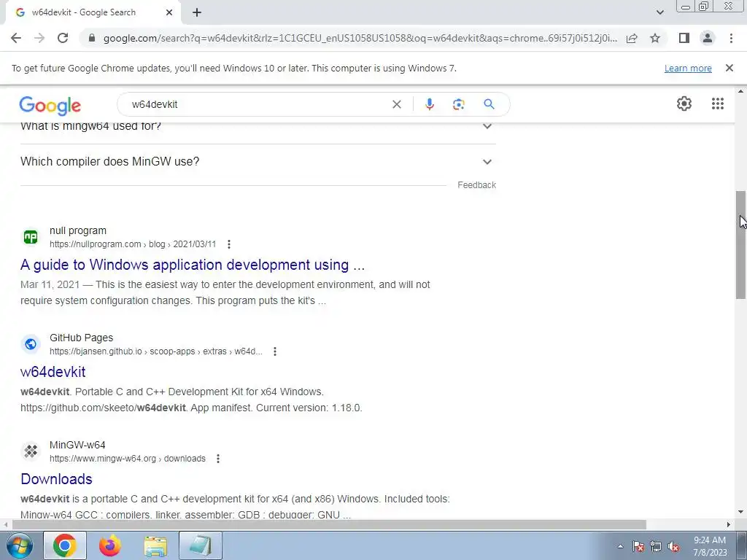Screen dimensions: 747x560
Task: Share this page via address bar icon
Action: pos(632,38)
